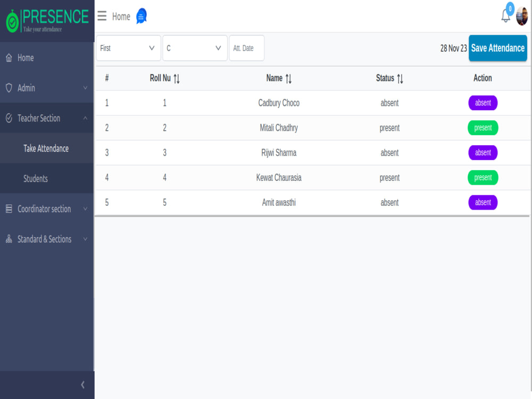The image size is (532, 399).
Task: Click the notification count badge
Action: pos(510,9)
